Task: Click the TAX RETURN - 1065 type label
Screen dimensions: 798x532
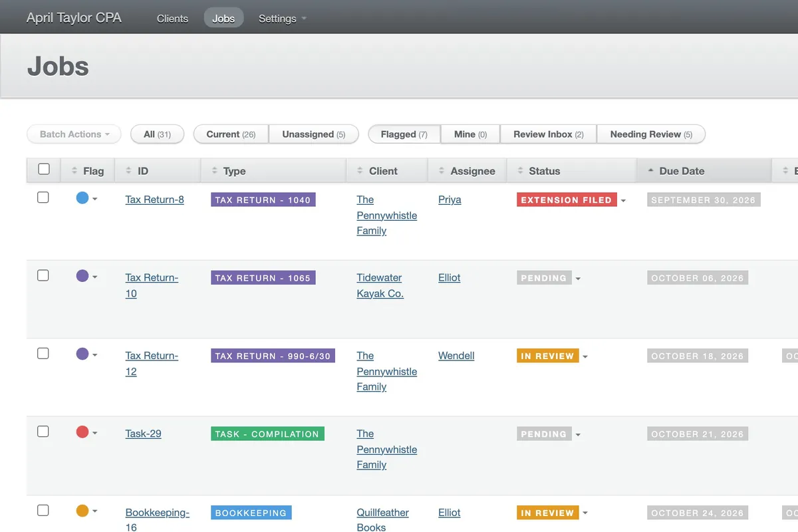Action: [263, 277]
